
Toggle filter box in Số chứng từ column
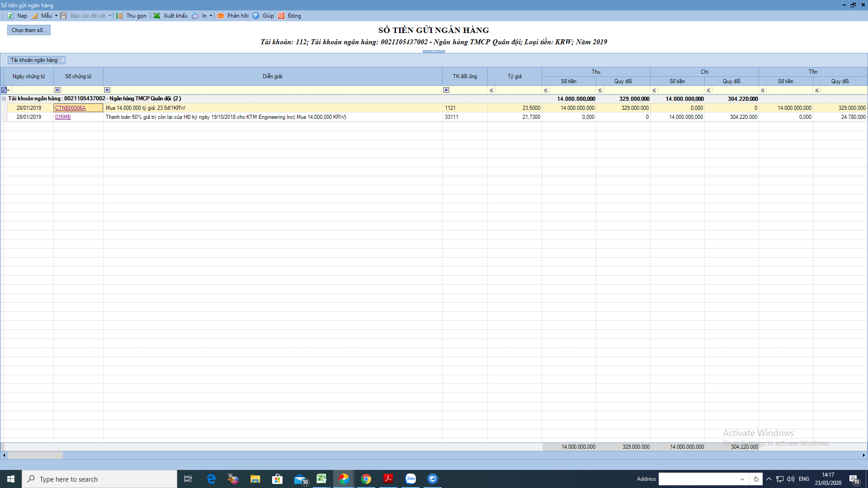tap(57, 90)
